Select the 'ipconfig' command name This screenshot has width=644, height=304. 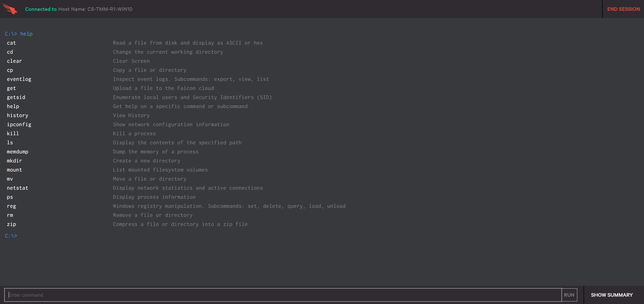click(19, 124)
